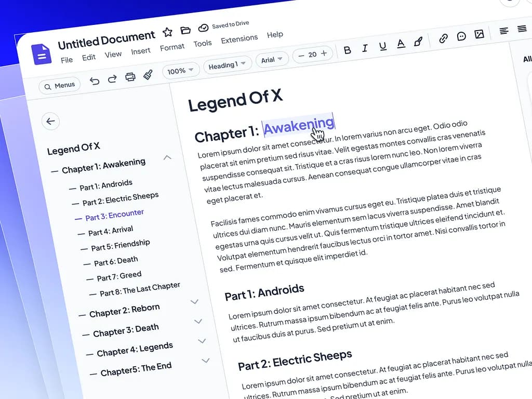Insert a link into the document

click(444, 38)
